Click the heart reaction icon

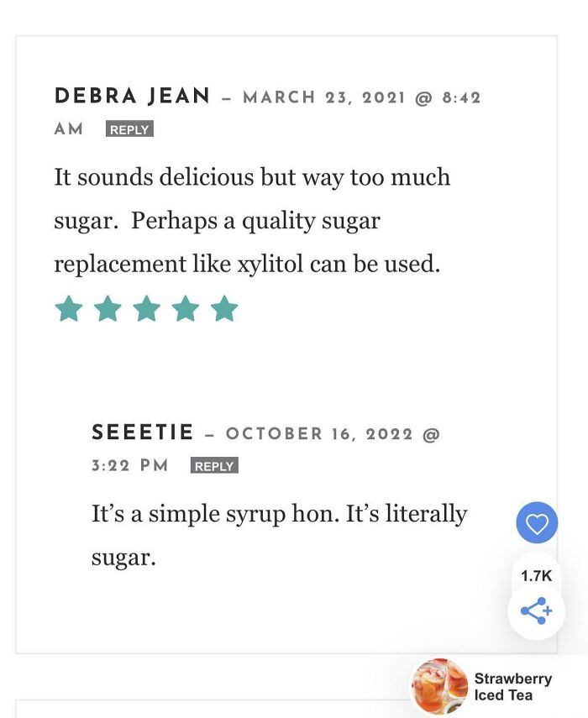click(536, 522)
